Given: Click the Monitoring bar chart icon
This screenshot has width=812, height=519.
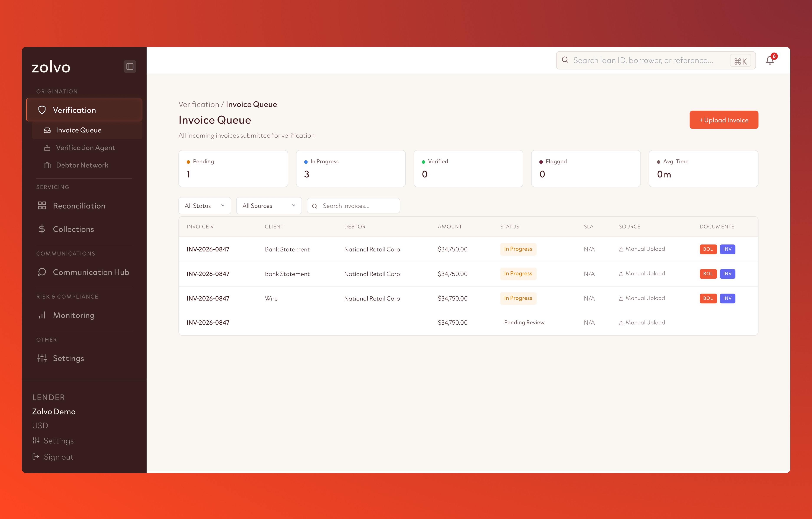Looking at the screenshot, I should tap(42, 315).
